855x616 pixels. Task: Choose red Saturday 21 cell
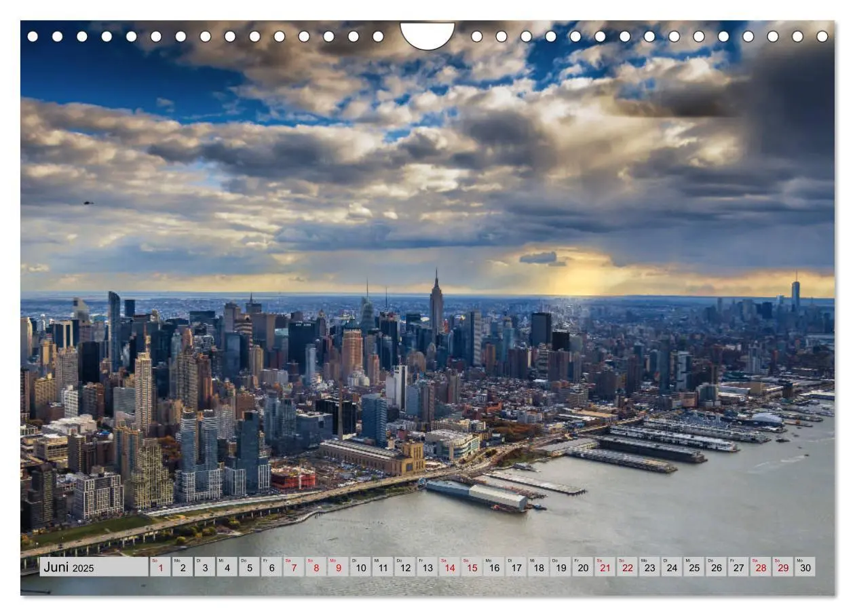(x=605, y=567)
